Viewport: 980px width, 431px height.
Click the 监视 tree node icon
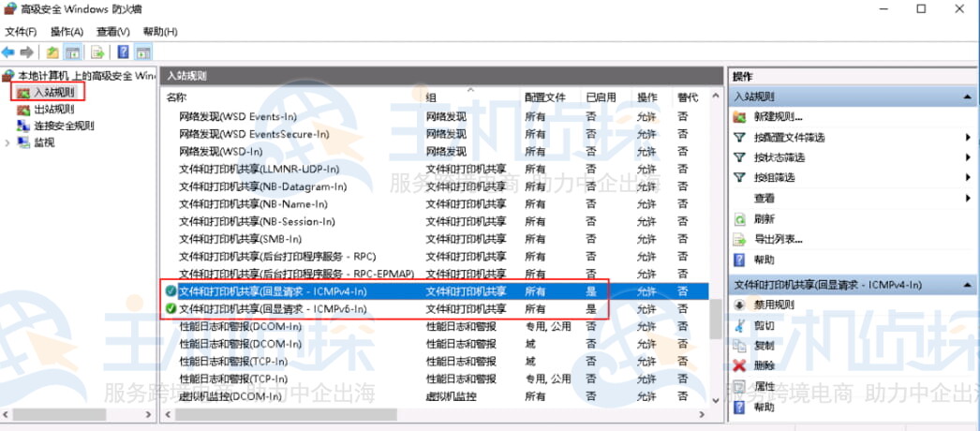tap(23, 142)
